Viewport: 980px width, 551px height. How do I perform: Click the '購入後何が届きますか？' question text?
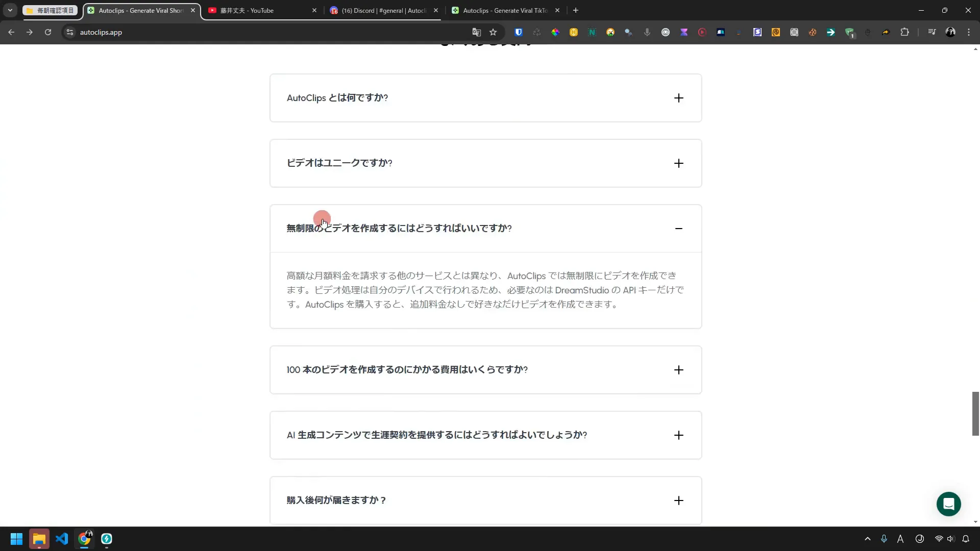[x=336, y=500]
